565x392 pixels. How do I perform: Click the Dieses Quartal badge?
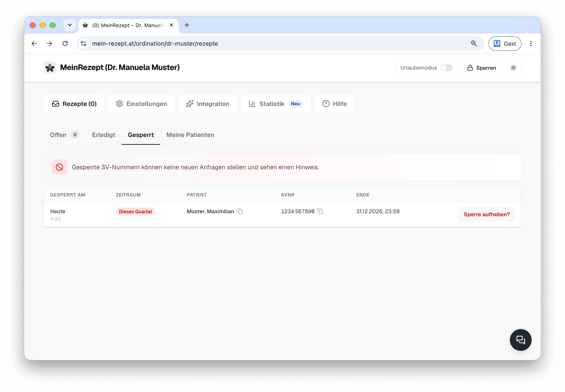click(x=135, y=212)
